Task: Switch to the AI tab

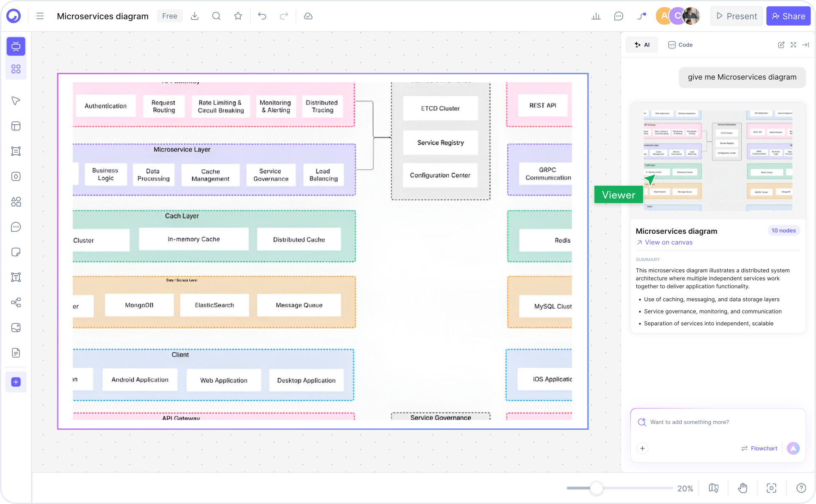Action: pos(642,45)
